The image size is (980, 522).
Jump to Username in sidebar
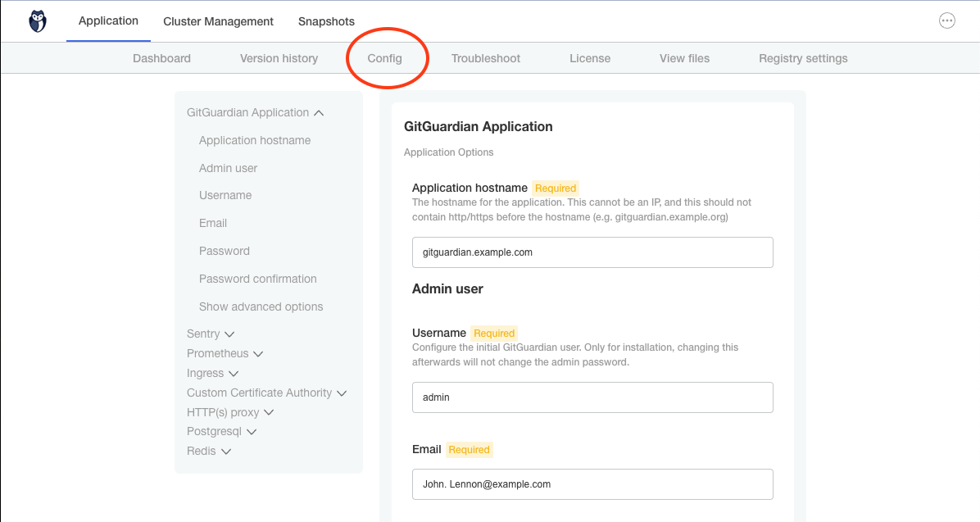(225, 195)
